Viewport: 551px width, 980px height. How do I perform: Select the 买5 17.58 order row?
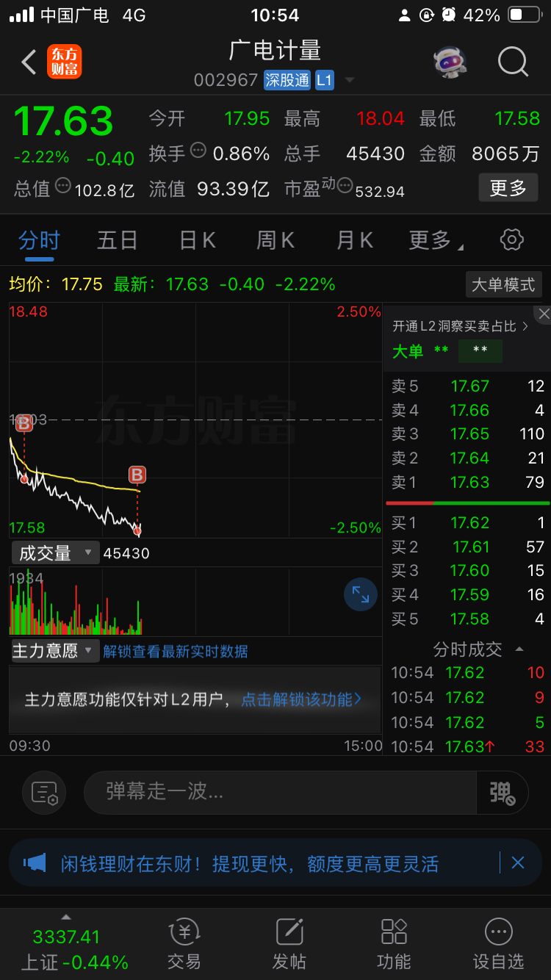point(467,619)
